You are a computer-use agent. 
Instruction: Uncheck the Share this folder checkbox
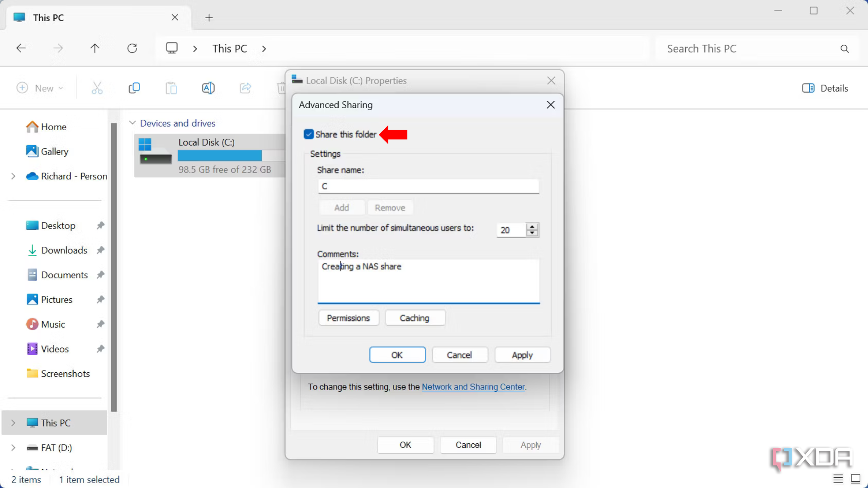309,134
